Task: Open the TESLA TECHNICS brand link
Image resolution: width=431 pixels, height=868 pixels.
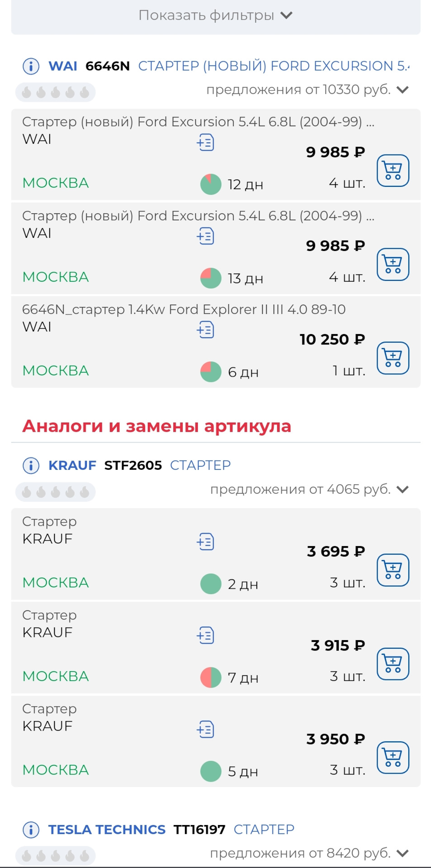Action: point(107,830)
